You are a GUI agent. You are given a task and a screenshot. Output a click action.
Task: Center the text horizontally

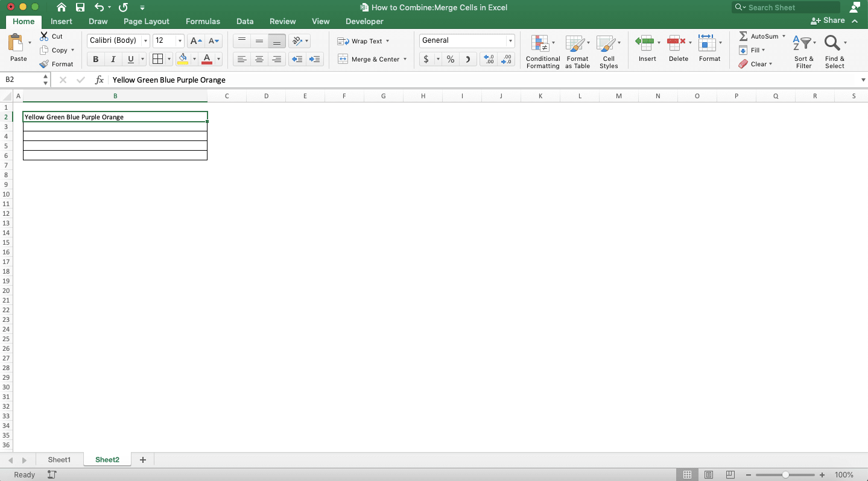(259, 59)
